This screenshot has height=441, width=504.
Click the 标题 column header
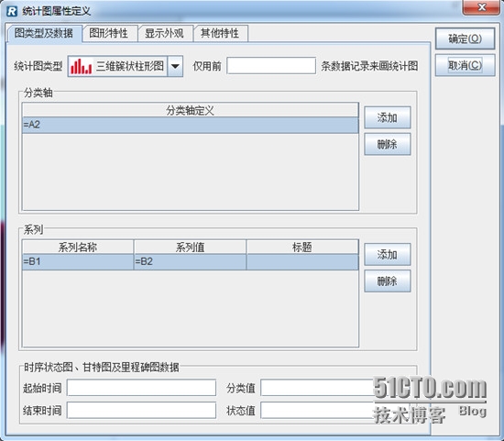[302, 247]
